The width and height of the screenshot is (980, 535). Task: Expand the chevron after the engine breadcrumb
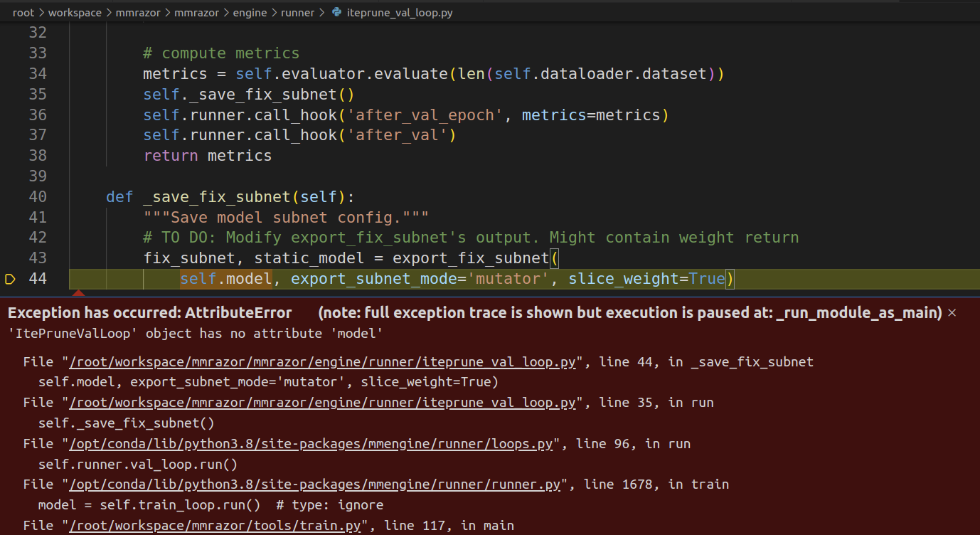tap(273, 12)
